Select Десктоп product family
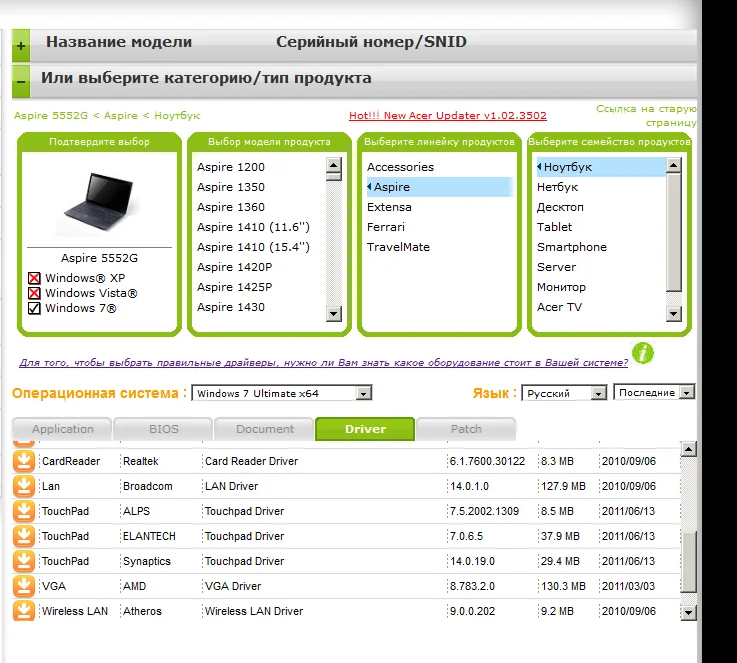The image size is (737, 663). (x=560, y=207)
